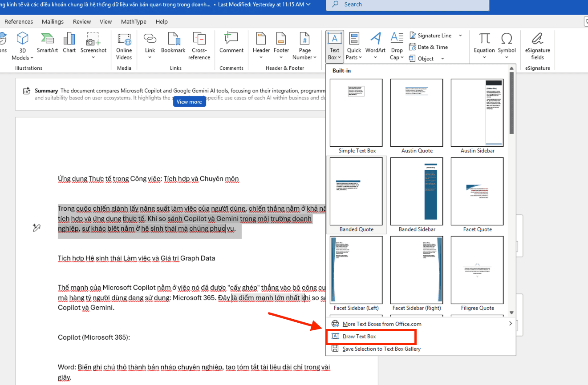Open the Footer options
588x385 pixels.
[281, 46]
